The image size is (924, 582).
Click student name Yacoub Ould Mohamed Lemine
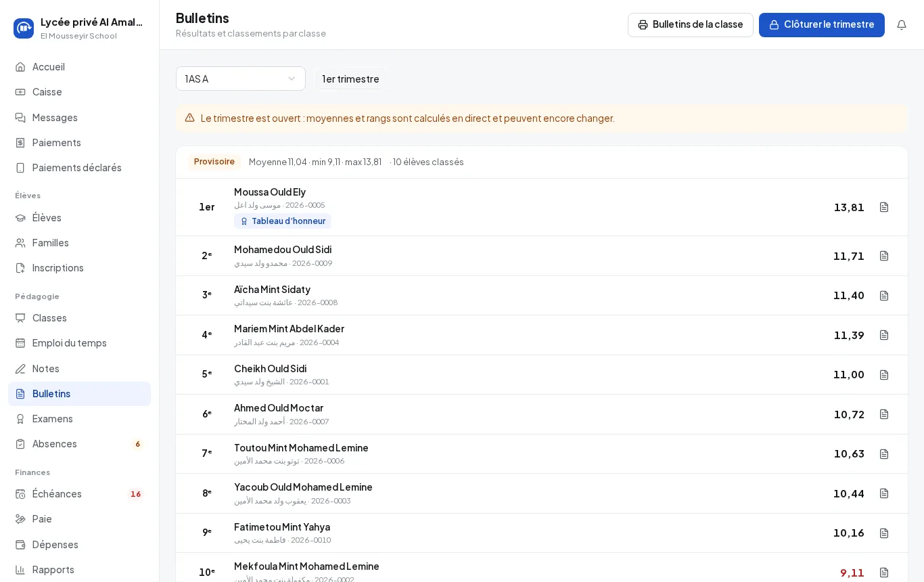pos(303,487)
